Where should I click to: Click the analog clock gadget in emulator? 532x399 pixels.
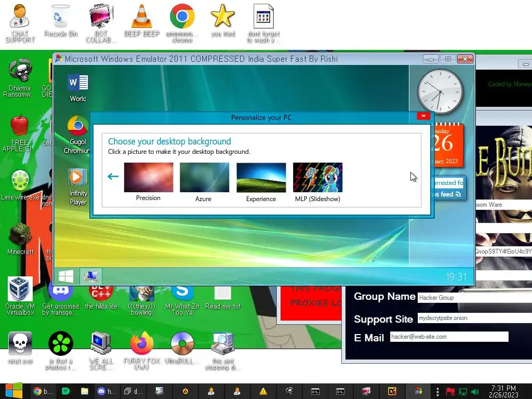[440, 91]
